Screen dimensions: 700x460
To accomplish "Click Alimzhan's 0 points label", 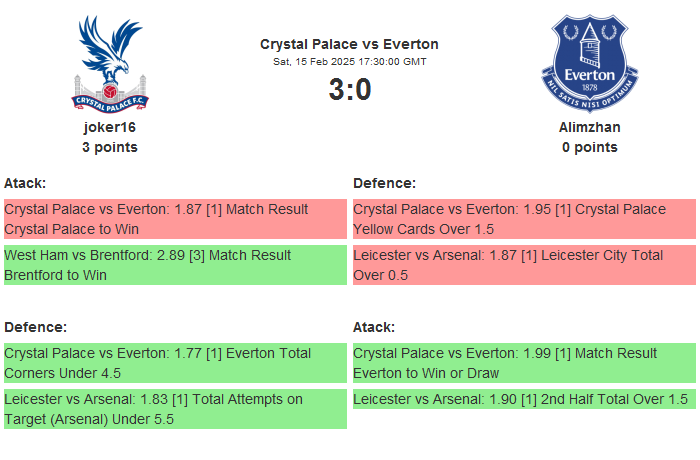I will 589,147.
